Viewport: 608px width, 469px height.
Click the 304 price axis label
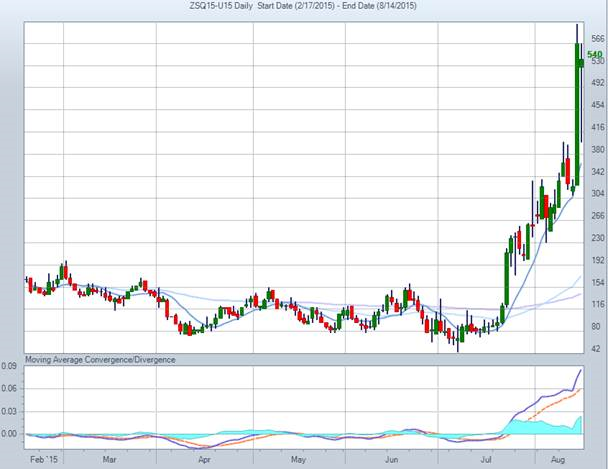[x=596, y=193]
